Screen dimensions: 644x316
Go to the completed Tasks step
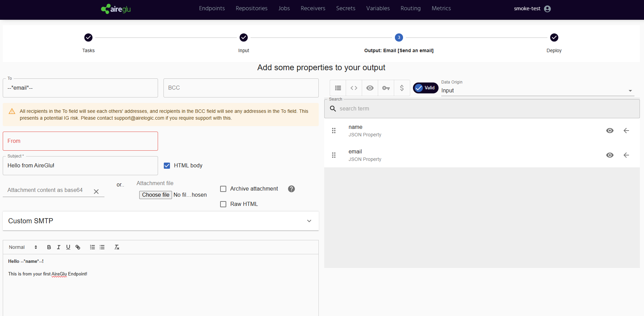88,37
